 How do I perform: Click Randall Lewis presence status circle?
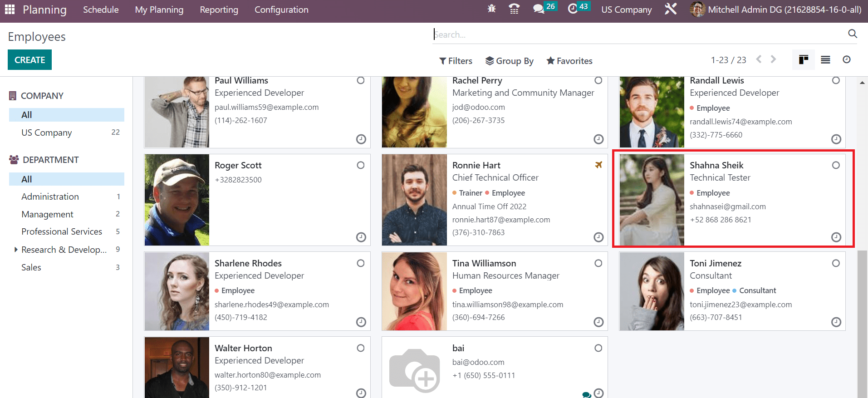tap(836, 80)
